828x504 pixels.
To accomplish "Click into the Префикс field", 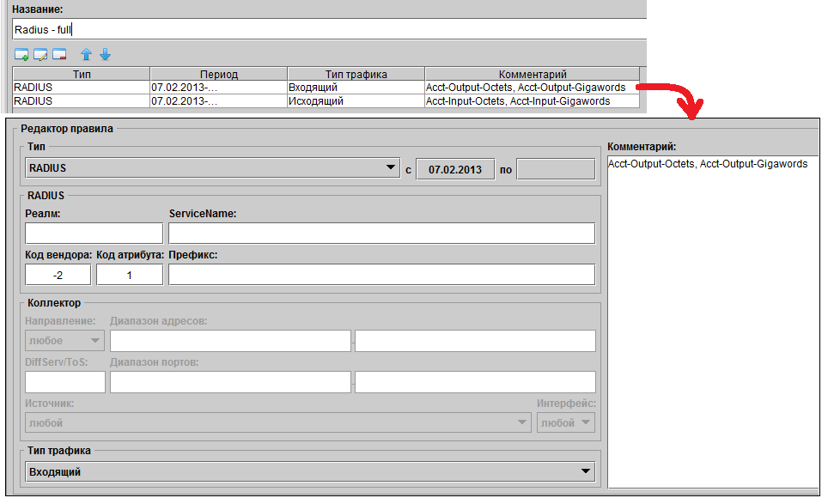I will point(381,275).
